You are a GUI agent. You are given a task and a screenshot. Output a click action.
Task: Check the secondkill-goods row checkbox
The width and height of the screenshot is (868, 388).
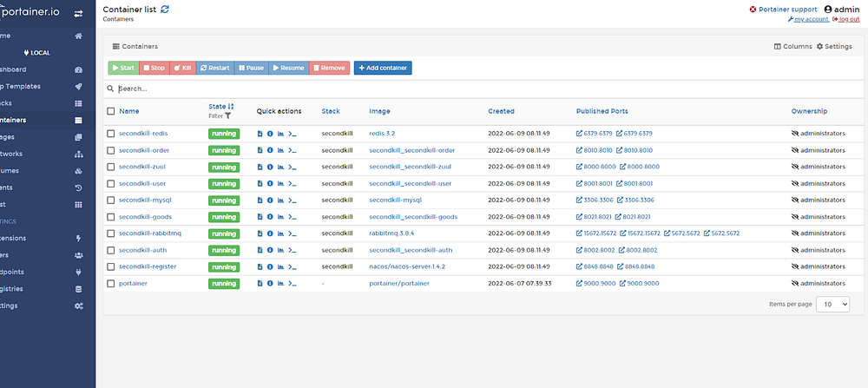(111, 216)
